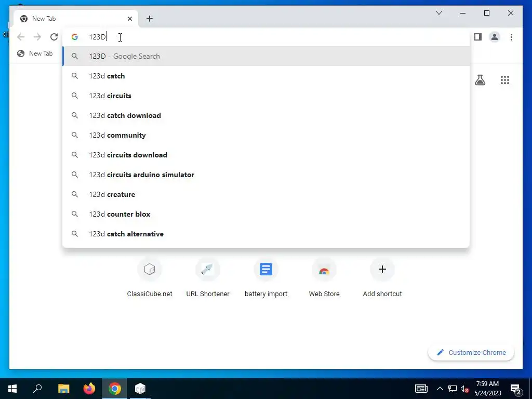Choose "123d counter blox" suggestion
Viewport: 532px width, 399px height.
267,214
